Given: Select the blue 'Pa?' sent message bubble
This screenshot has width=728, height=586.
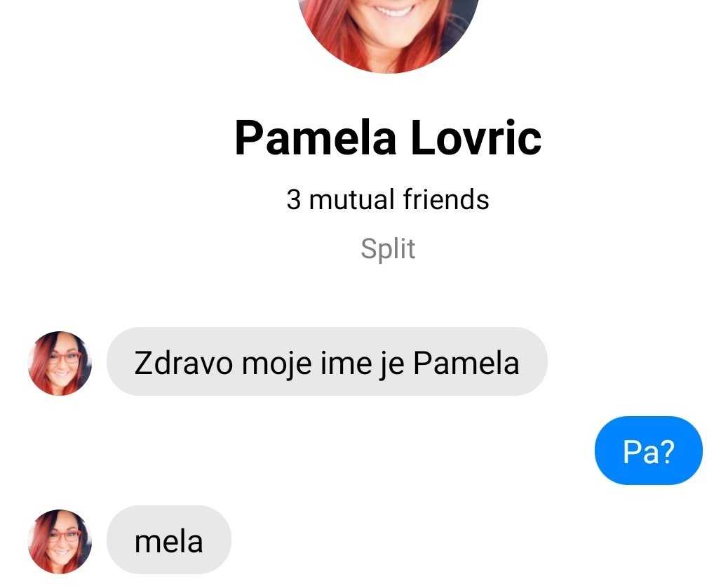Looking at the screenshot, I should [x=648, y=451].
